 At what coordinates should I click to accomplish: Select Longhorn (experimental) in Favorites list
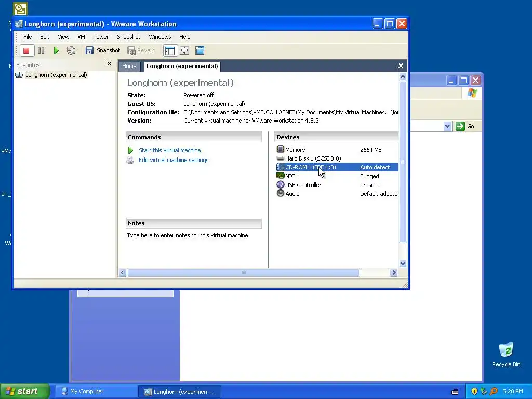tap(56, 75)
